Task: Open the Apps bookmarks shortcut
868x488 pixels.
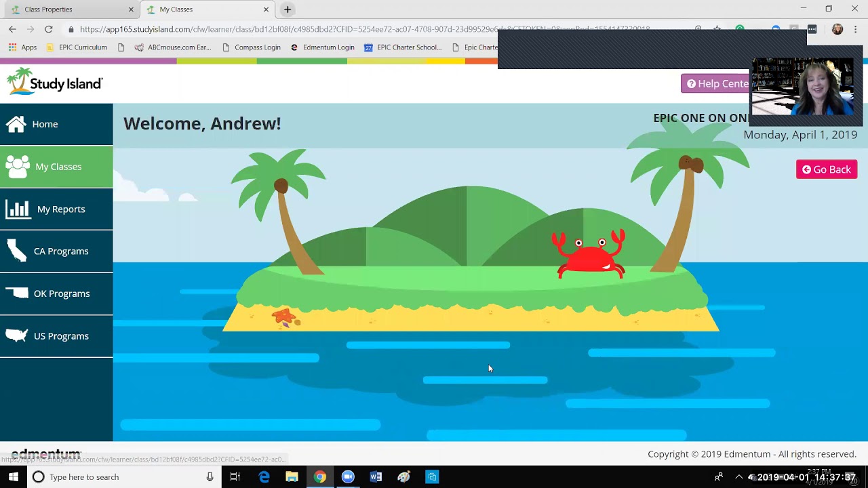Action: (23, 47)
